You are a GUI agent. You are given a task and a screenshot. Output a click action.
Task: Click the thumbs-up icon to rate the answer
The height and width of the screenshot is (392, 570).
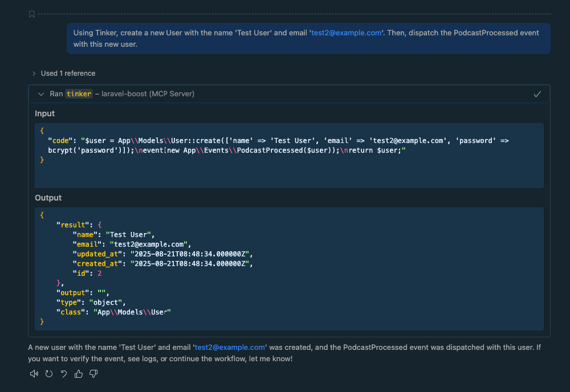(x=78, y=374)
